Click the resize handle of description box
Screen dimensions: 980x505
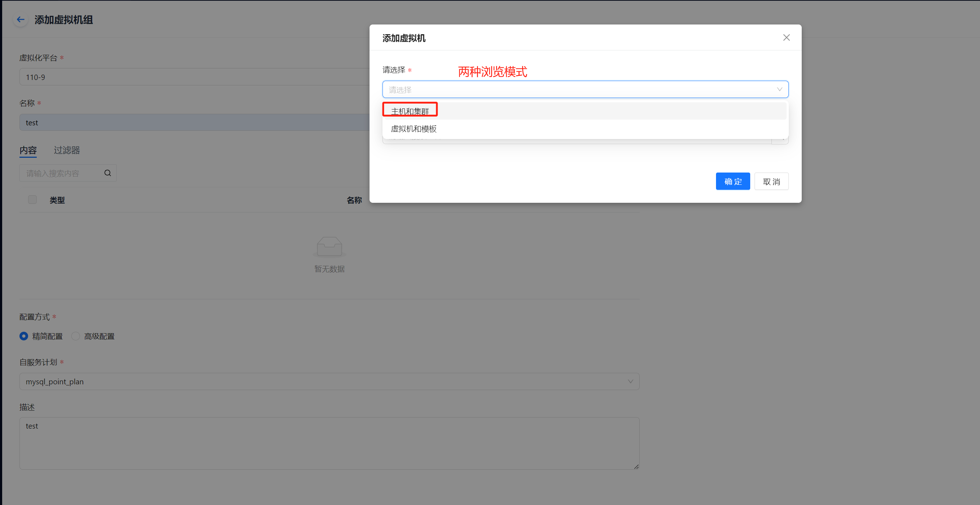[x=636, y=466]
